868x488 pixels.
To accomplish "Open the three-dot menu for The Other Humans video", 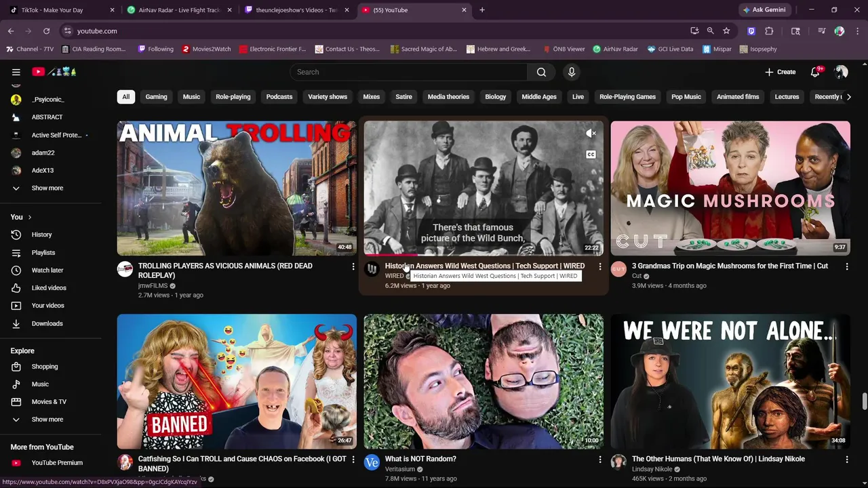I will pos(846,460).
